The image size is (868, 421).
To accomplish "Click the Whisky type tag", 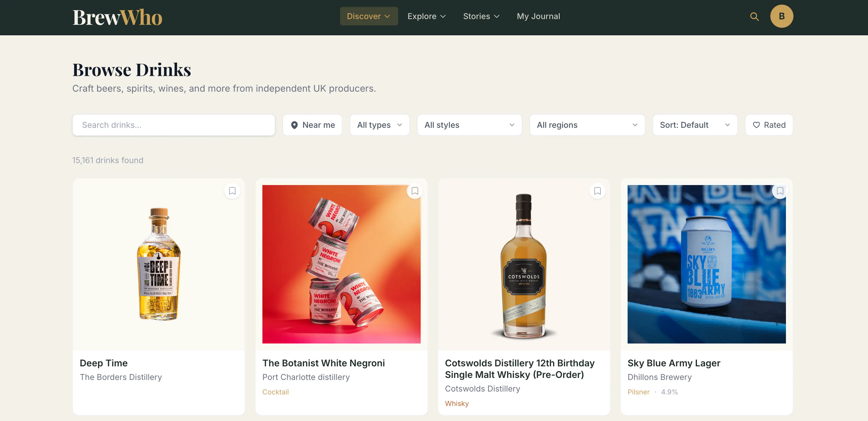I will pyautogui.click(x=457, y=403).
